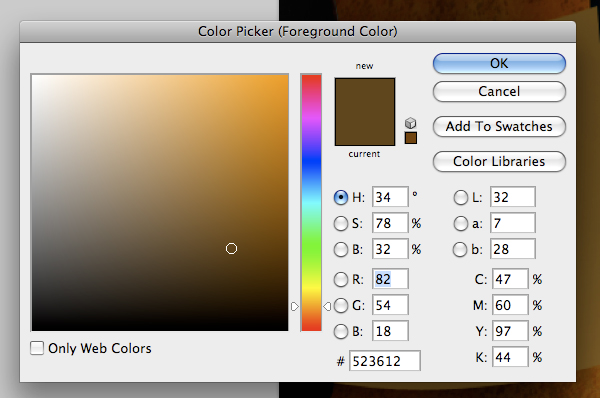This screenshot has height=398, width=600.
Task: Click the Color Picker dialog title bar
Action: pos(298,31)
